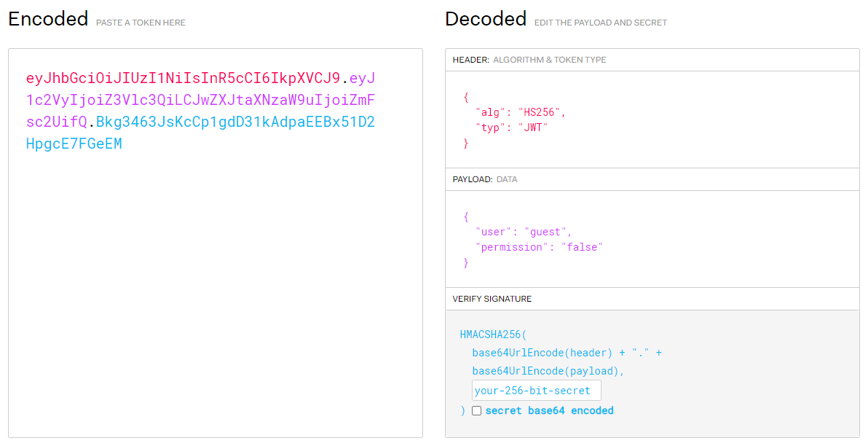Click the "secret base64 encoded" label
This screenshot has height=446, width=868.
[549, 410]
